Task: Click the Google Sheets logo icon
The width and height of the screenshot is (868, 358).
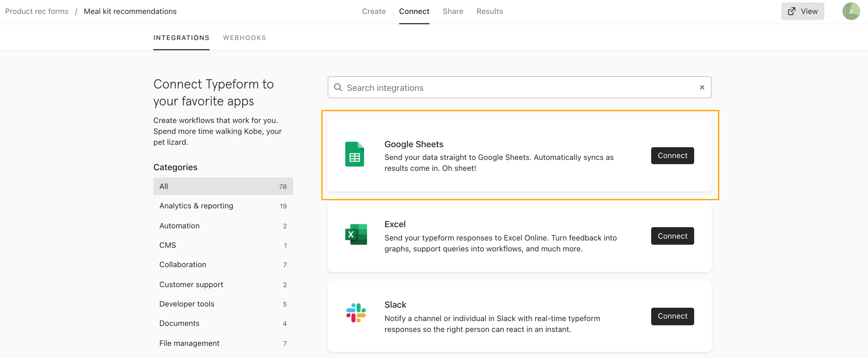Action: (x=354, y=154)
